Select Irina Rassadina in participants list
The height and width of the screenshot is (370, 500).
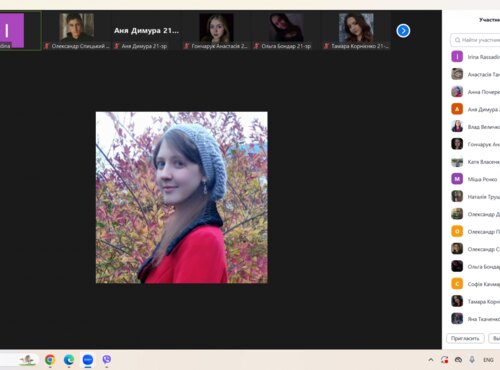(x=475, y=57)
